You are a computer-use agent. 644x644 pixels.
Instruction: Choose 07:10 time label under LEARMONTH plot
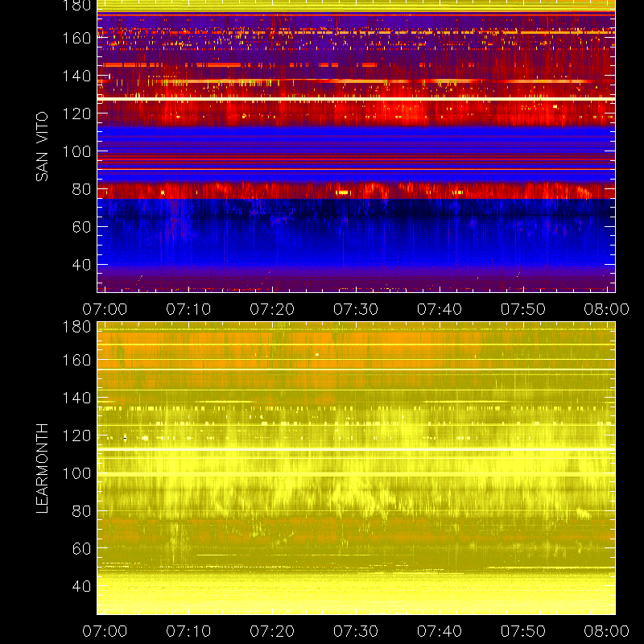click(188, 631)
